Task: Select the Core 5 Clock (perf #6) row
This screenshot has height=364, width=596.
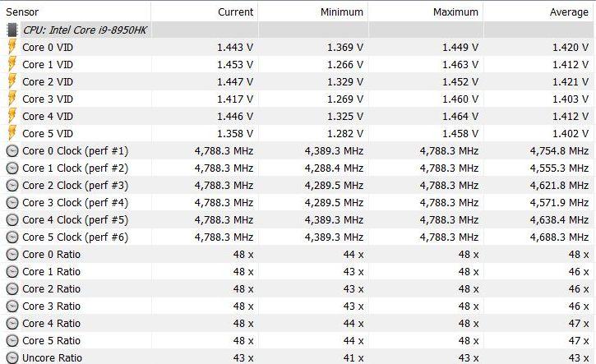Action: (x=298, y=237)
